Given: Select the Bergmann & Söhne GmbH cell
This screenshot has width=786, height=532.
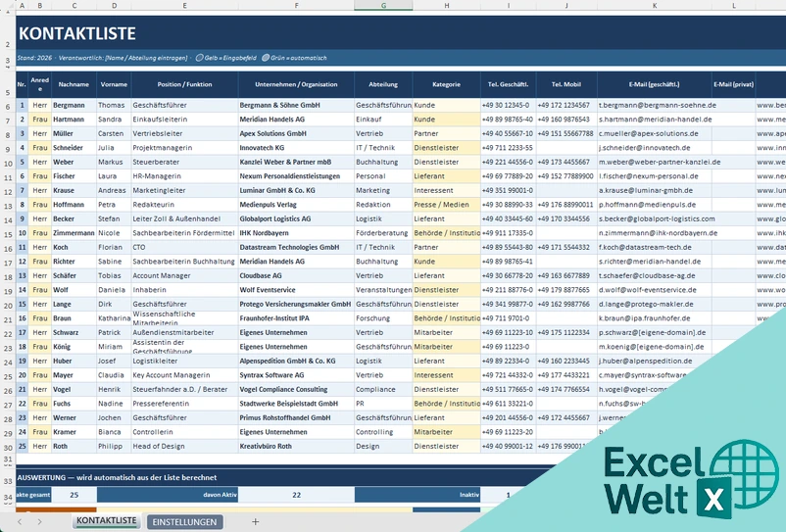Looking at the screenshot, I should click(x=296, y=105).
